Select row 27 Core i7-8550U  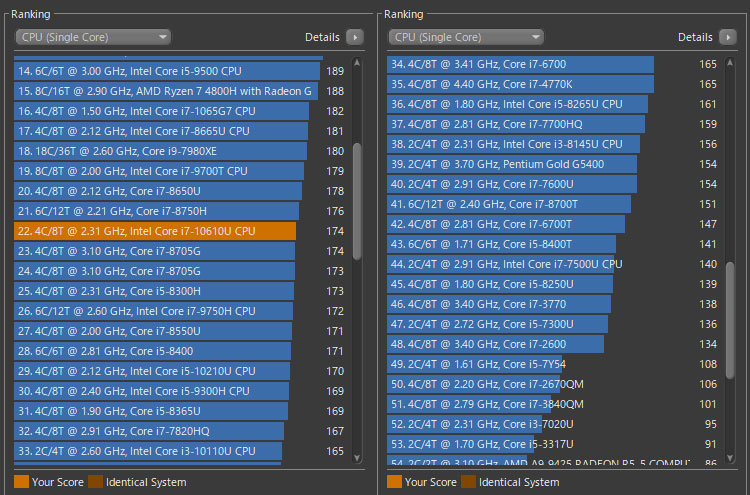(x=179, y=331)
